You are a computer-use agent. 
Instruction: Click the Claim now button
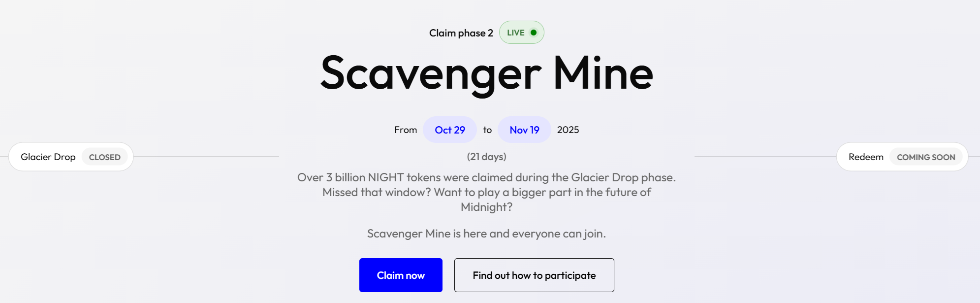(x=401, y=275)
